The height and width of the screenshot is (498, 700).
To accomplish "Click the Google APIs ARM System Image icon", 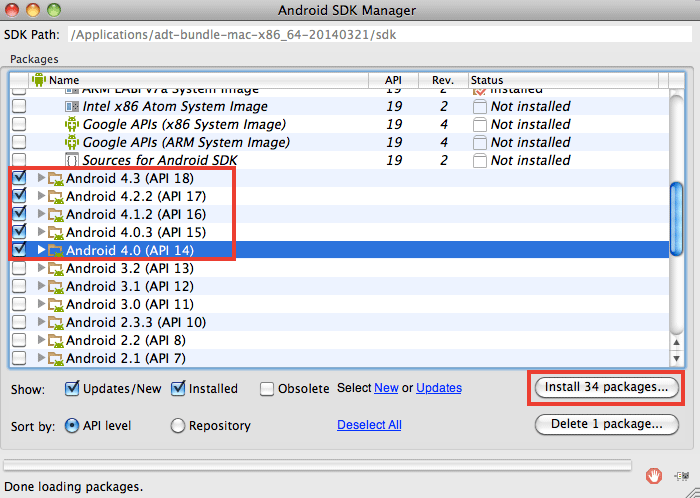I will 71,142.
